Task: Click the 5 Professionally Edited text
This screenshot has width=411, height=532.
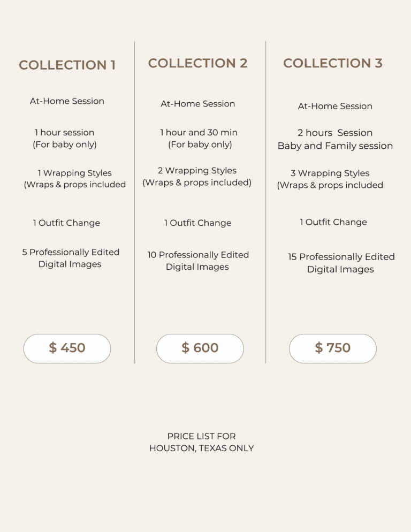Action: tap(71, 252)
